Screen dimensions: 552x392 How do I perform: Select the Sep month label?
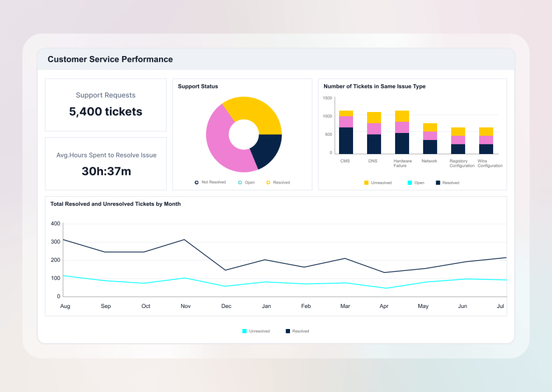(x=106, y=306)
